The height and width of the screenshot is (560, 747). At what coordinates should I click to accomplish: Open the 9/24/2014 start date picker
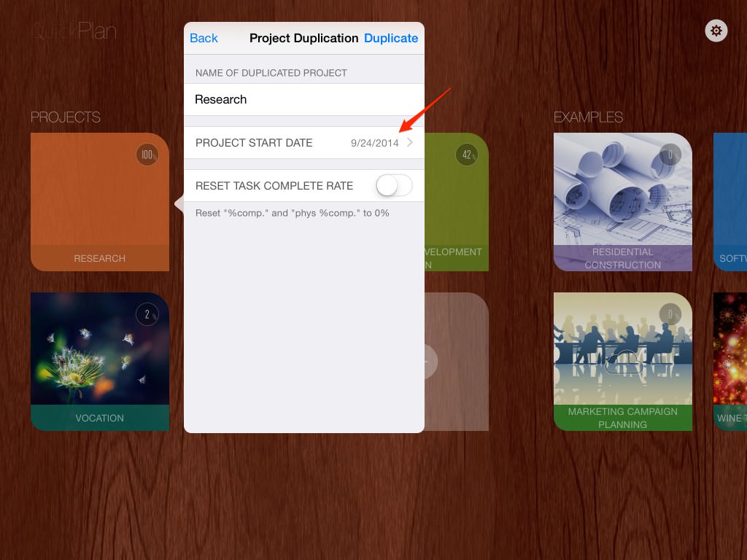374,143
